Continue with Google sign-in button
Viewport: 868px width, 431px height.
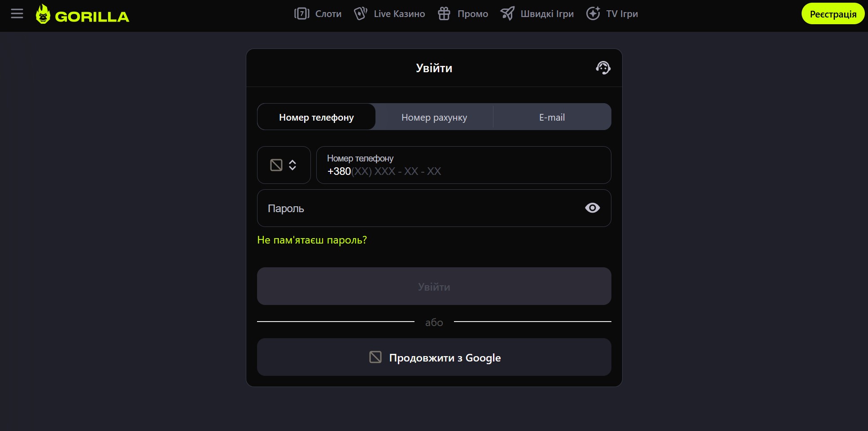434,357
